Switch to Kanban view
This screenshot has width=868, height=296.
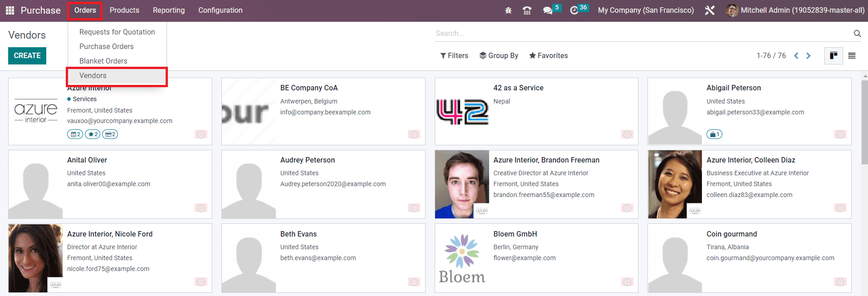point(834,55)
